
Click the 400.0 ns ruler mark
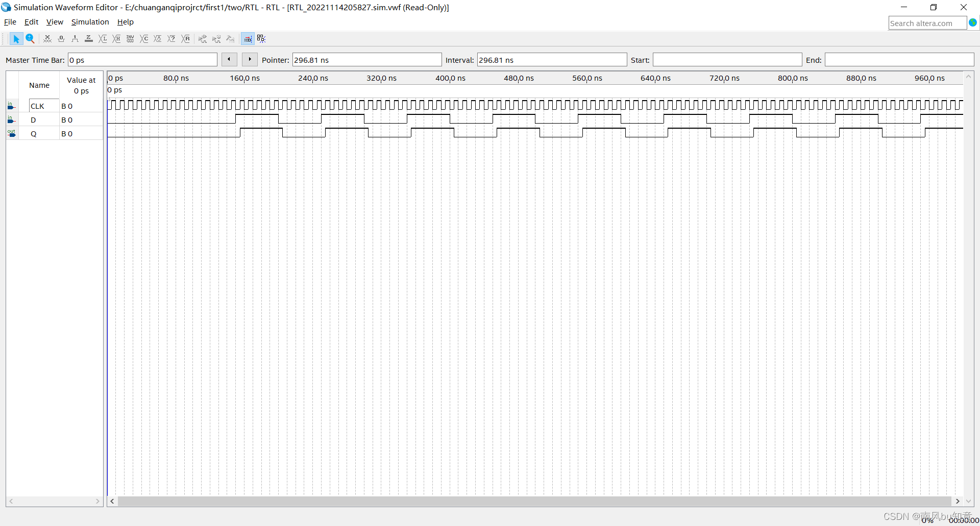click(x=450, y=78)
